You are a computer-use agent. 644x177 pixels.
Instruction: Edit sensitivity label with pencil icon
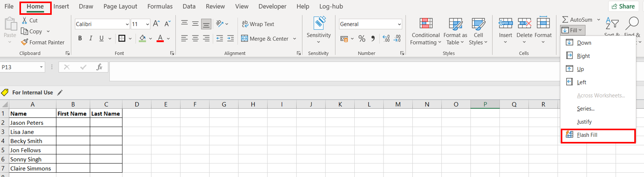[x=60, y=92]
